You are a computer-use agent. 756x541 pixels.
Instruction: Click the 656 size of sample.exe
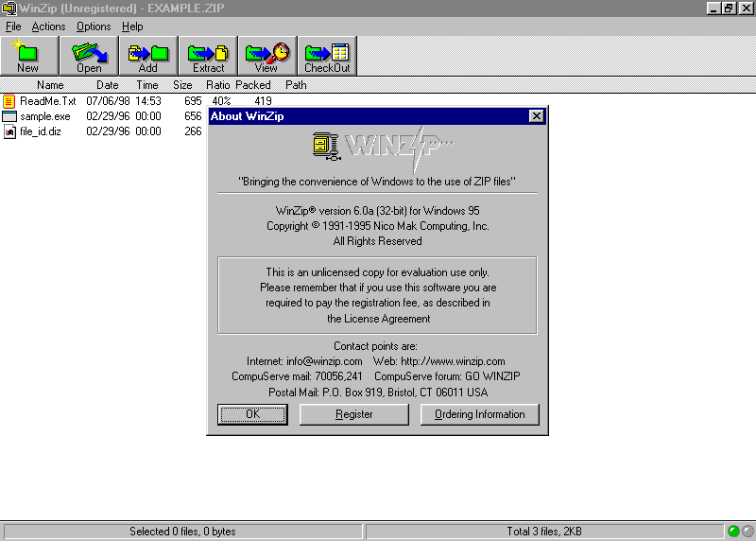[x=193, y=116]
